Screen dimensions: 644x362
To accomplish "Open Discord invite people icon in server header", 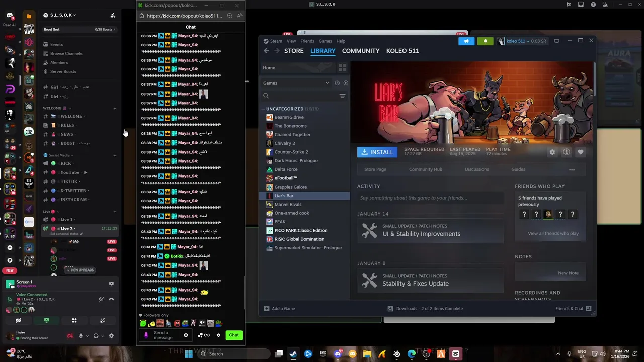I will [x=113, y=15].
